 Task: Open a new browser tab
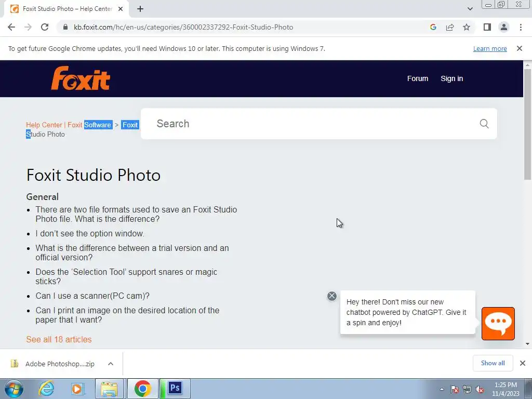tap(140, 9)
